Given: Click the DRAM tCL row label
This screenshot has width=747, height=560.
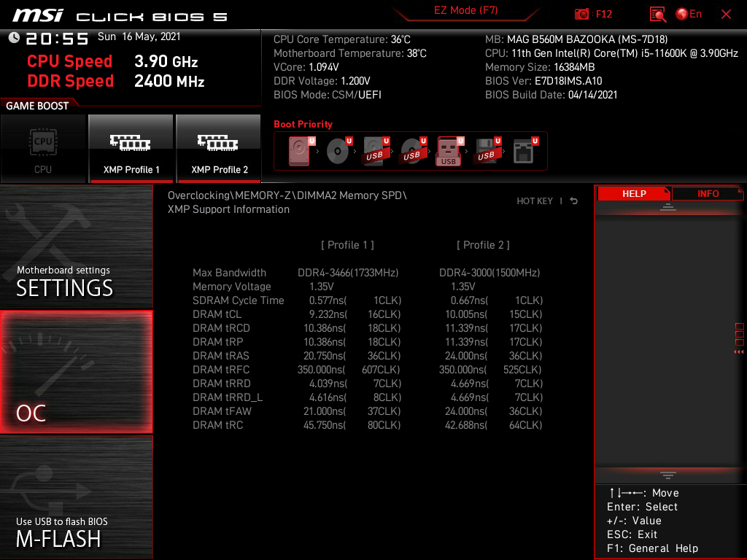Looking at the screenshot, I should [x=217, y=314].
